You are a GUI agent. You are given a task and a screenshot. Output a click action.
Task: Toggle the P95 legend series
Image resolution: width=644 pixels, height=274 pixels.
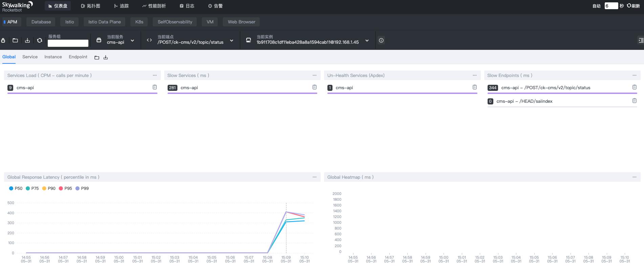tap(65, 188)
